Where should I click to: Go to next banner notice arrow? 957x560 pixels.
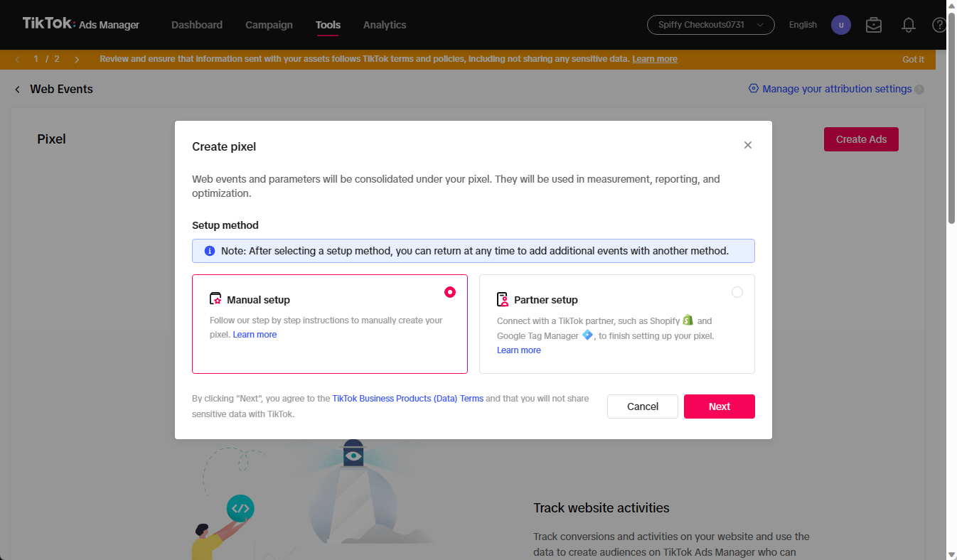77,60
